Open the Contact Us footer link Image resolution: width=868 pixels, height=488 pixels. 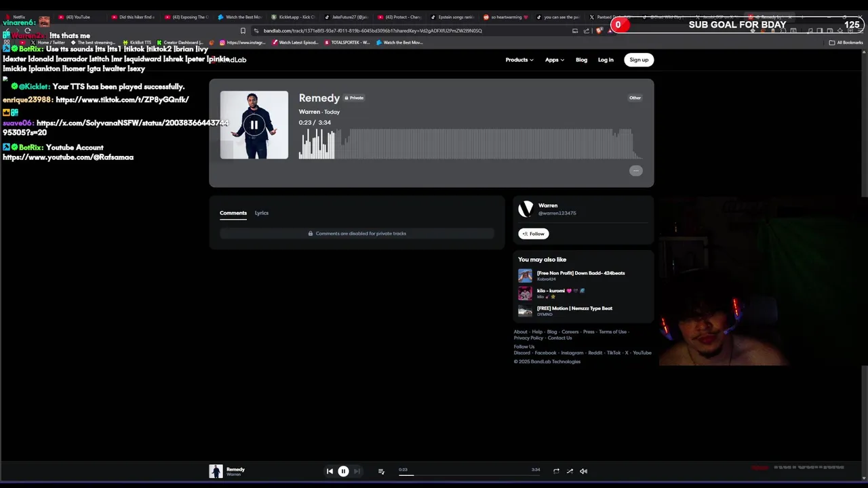coord(559,338)
